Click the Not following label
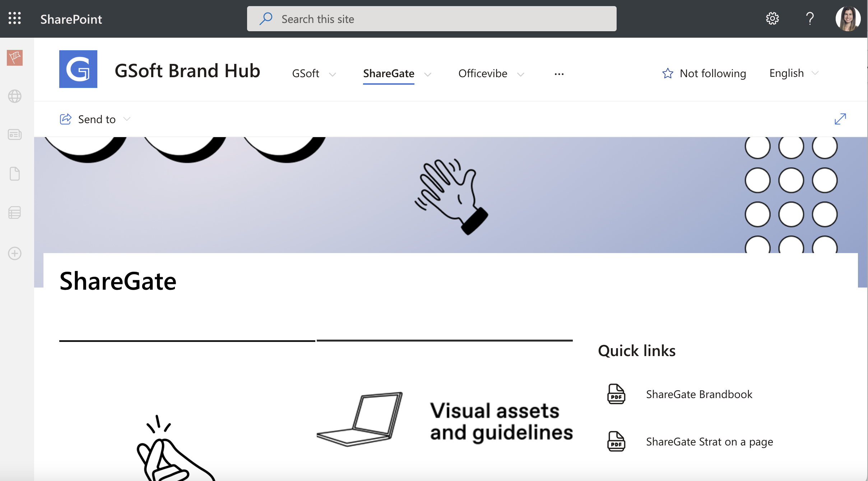868x481 pixels. [713, 73]
